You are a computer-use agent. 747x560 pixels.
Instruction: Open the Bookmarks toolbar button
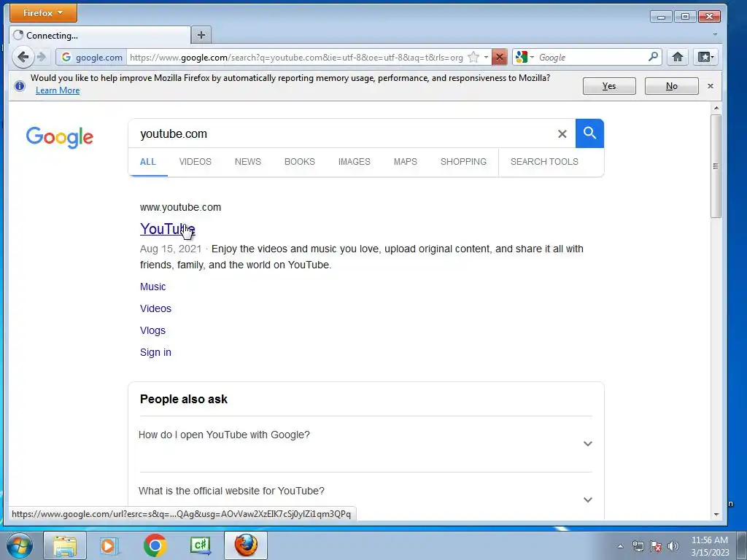705,57
